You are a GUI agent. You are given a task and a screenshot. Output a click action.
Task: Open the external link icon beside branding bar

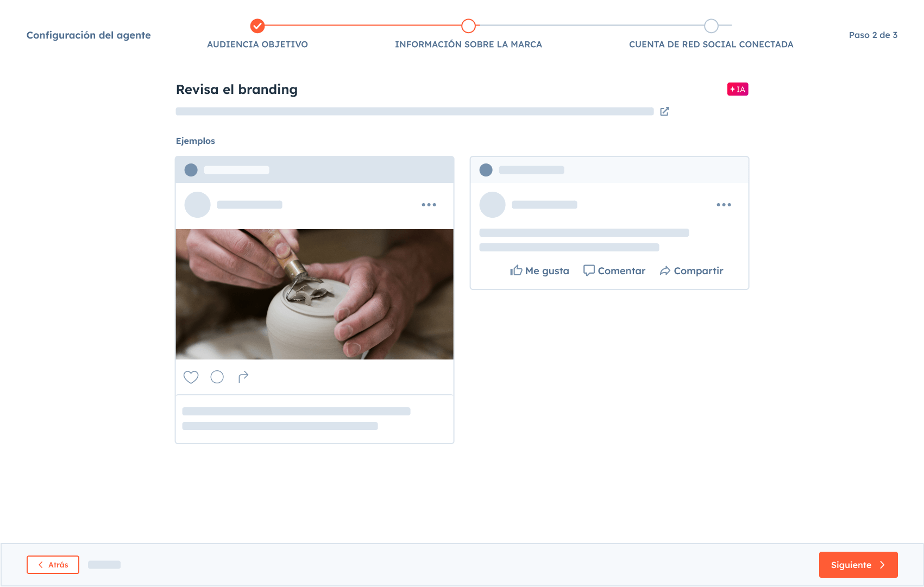point(664,111)
